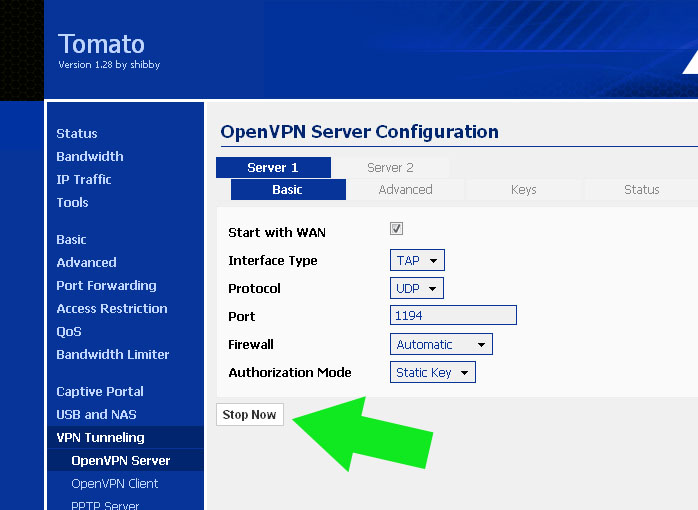Click the 'Firewall' label

(251, 344)
